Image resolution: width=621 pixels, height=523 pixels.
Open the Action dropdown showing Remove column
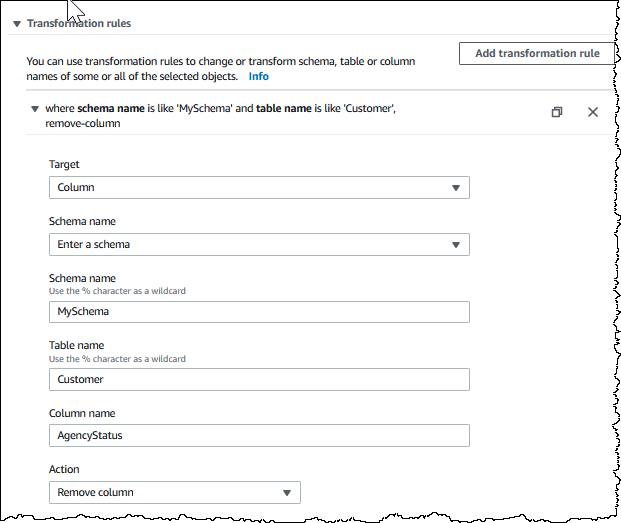click(x=174, y=492)
